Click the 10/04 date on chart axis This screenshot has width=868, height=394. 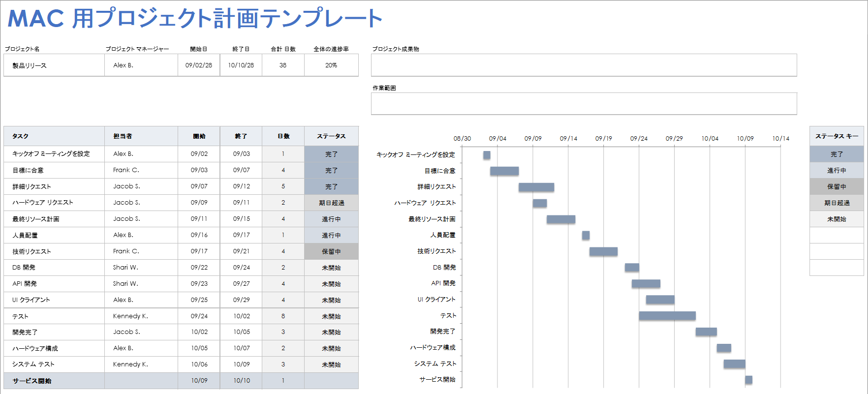coord(710,139)
